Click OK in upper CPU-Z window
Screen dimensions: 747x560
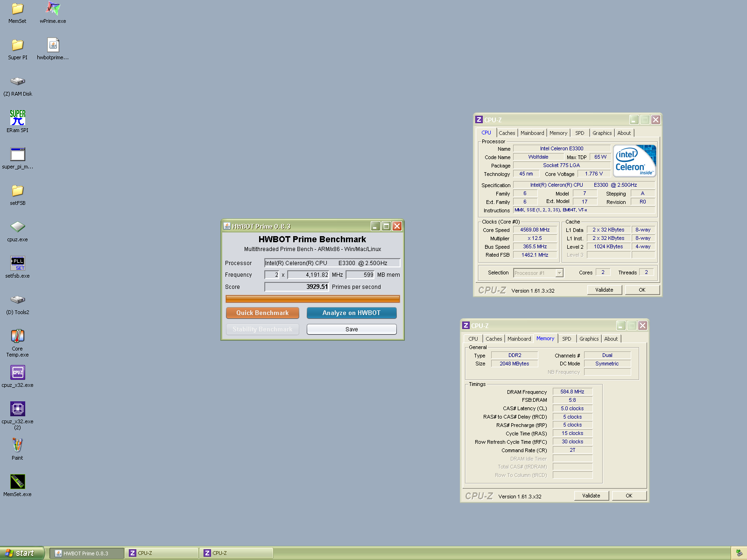642,290
